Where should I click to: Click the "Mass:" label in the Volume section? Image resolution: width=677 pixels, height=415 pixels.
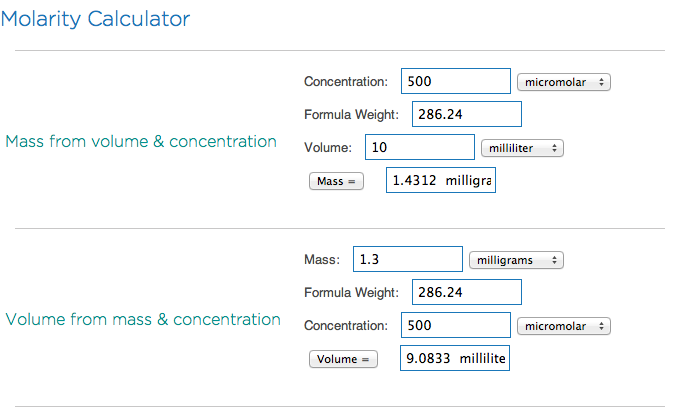(321, 260)
